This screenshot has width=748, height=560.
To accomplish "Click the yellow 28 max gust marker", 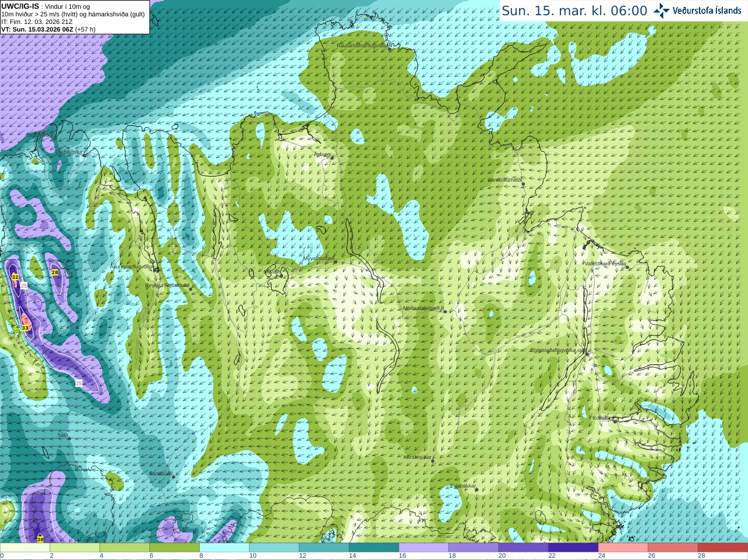I will click(55, 272).
